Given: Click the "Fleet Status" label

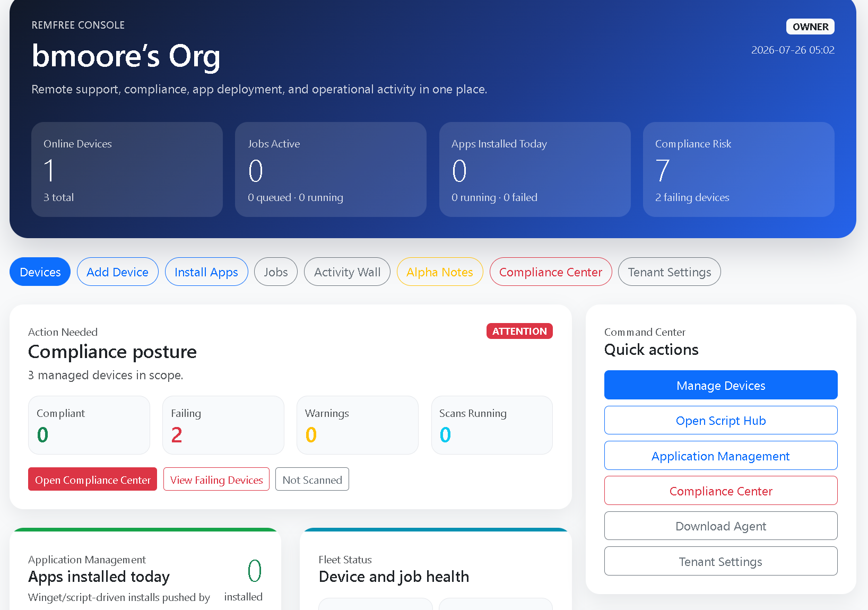Looking at the screenshot, I should [345, 560].
